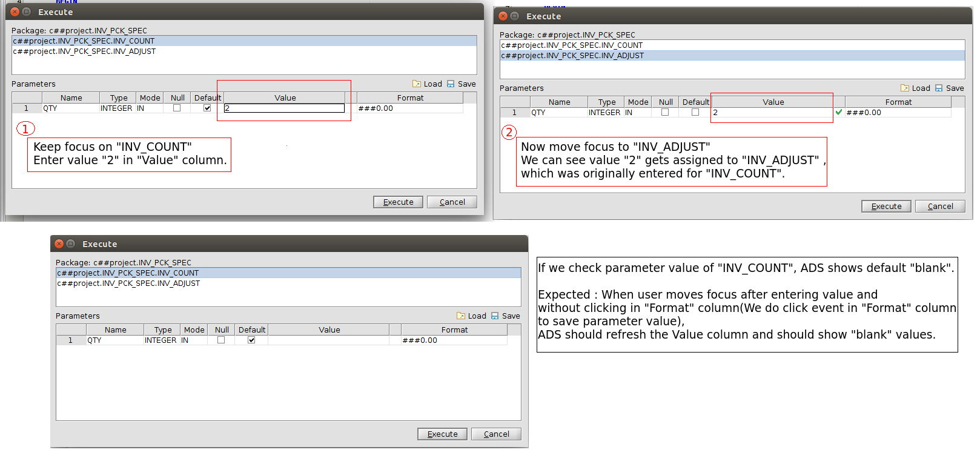This screenshot has width=980, height=464.
Task: Click Save icon in bottom Execute window
Action: [495, 316]
